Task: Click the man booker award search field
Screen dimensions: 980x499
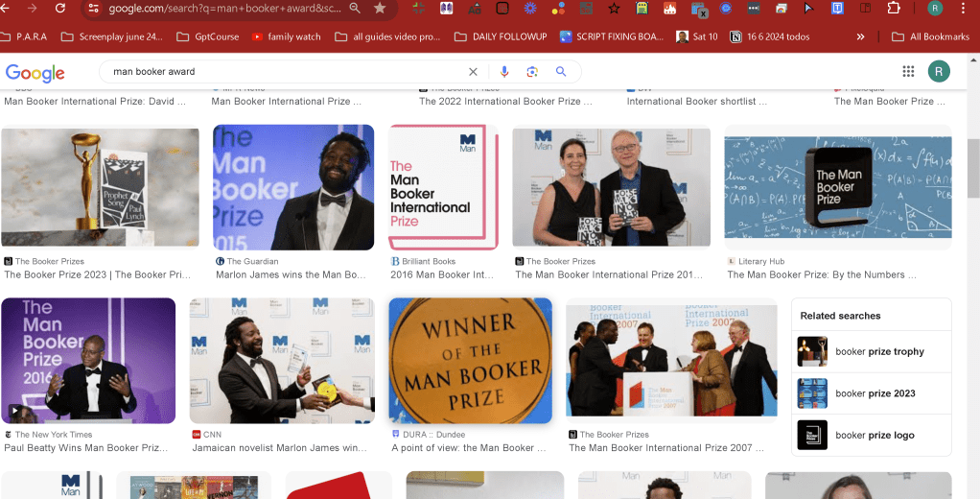Action: click(288, 71)
